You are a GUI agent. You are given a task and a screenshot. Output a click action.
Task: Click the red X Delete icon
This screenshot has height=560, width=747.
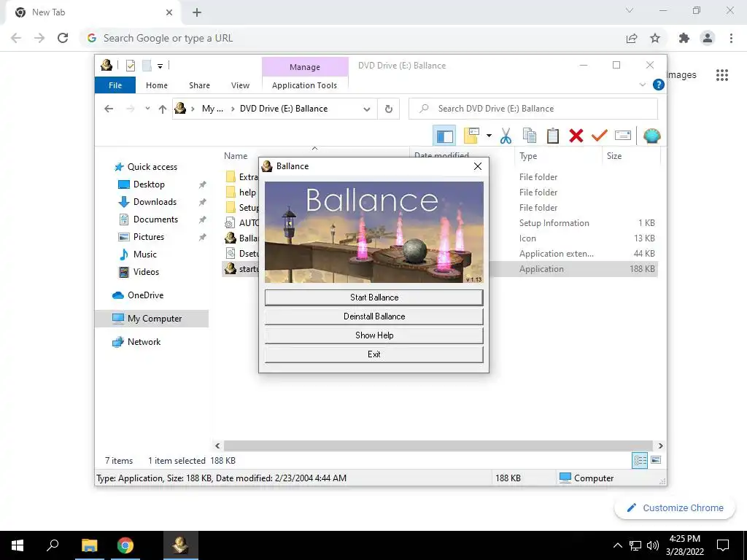[x=576, y=136]
